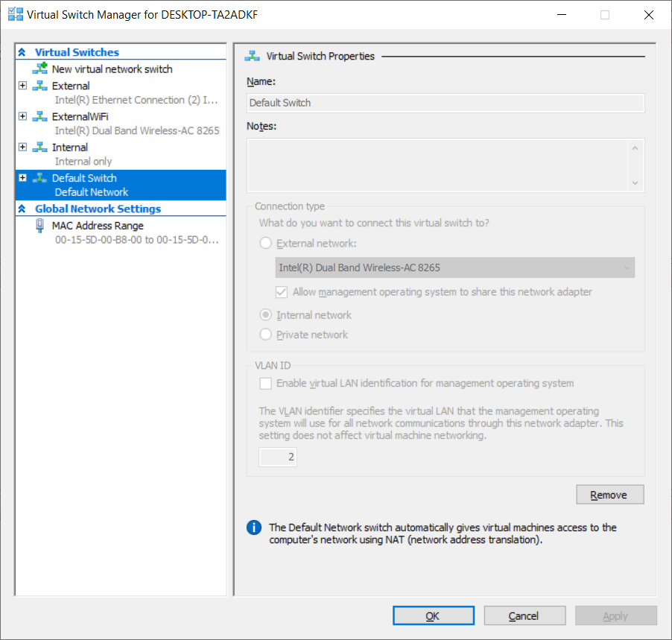Click the Internal switch icon
The height and width of the screenshot is (640, 672).
[x=39, y=148]
